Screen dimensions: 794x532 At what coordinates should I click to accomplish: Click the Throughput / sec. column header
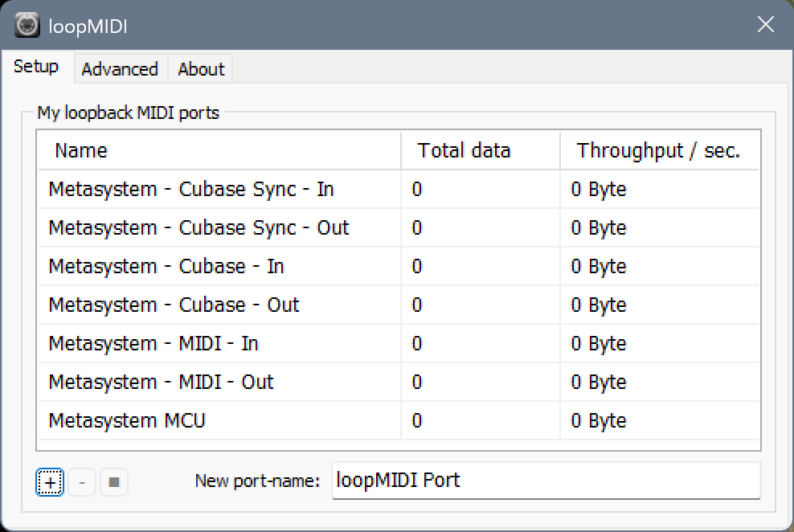[x=658, y=151]
